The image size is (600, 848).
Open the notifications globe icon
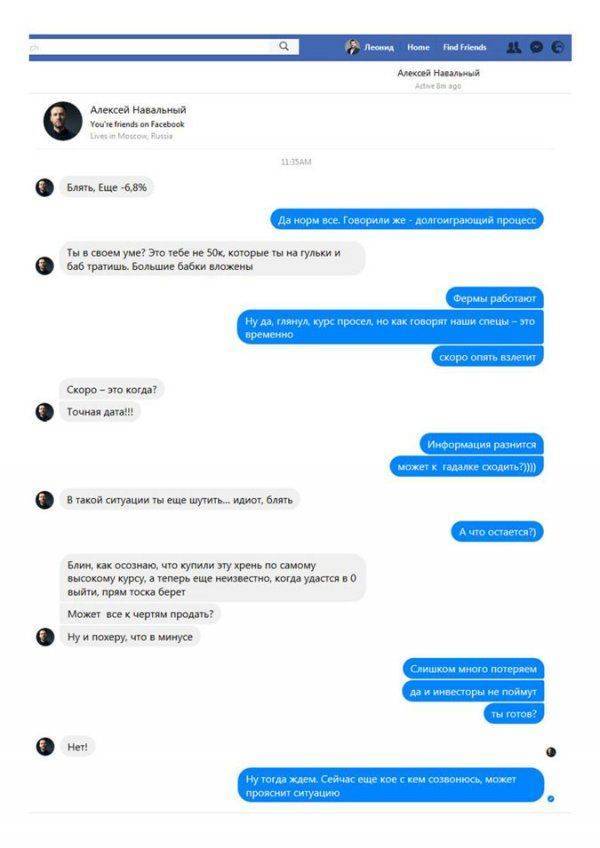[557, 47]
